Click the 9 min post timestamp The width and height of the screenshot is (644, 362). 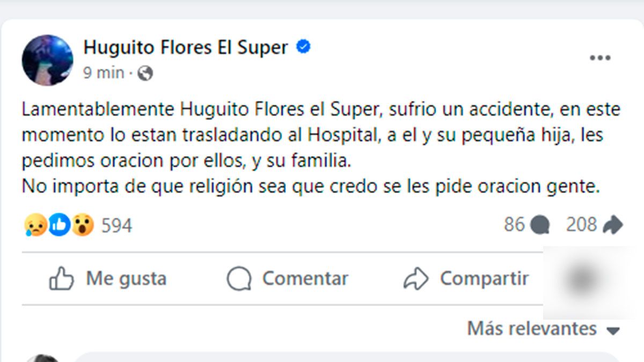tap(104, 73)
